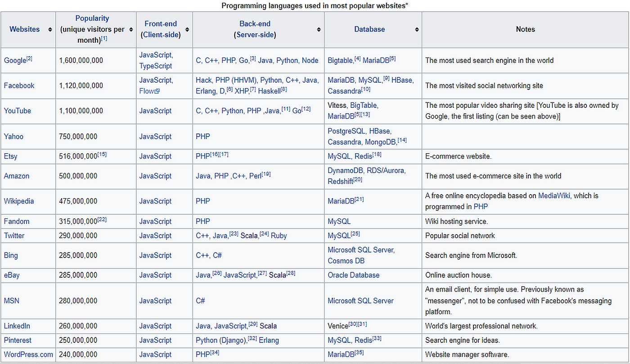Click citation [1] in Popularity header
This screenshot has width=630, height=364.
pos(104,38)
